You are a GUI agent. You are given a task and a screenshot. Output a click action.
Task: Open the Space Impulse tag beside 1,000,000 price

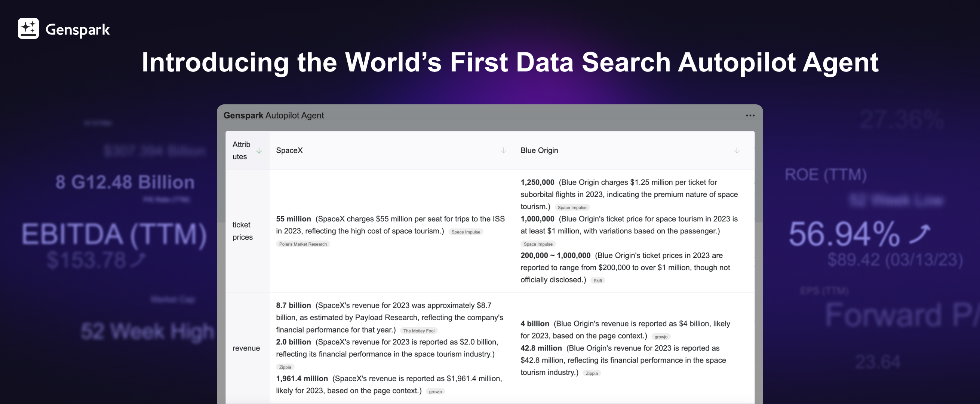point(538,244)
